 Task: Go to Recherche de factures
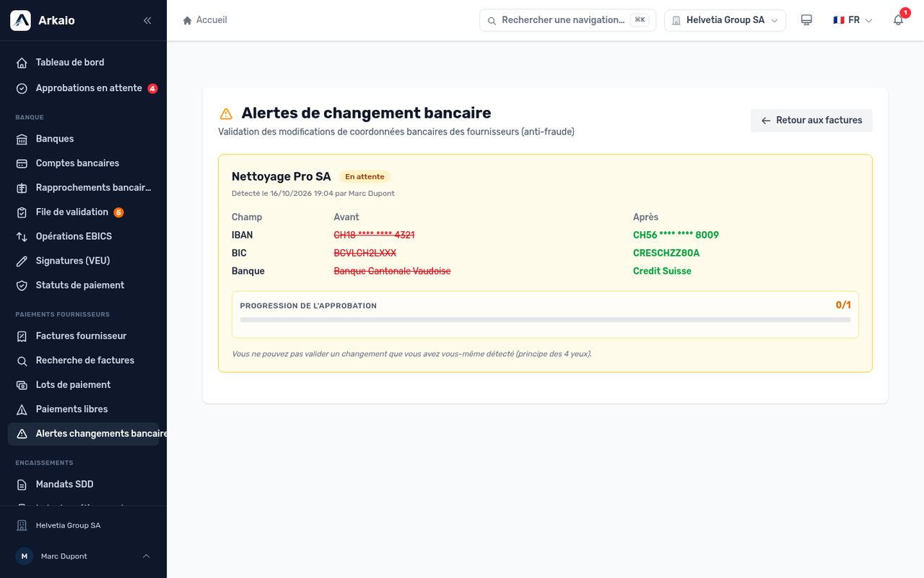click(x=83, y=361)
